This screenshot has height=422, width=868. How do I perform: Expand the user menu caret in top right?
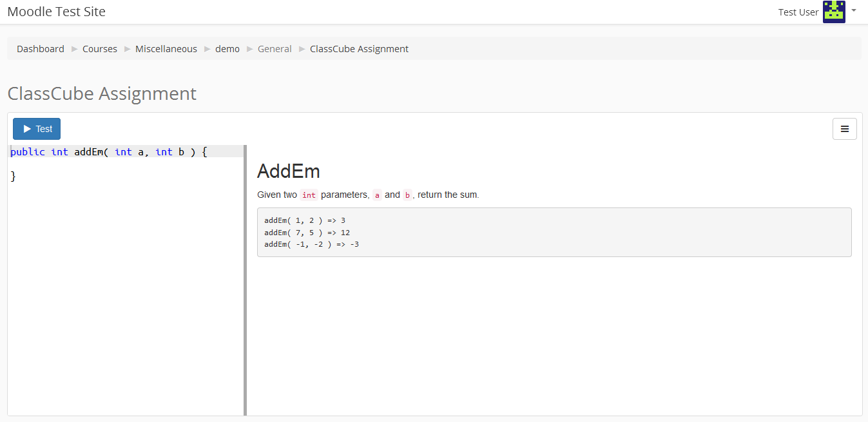tap(854, 11)
